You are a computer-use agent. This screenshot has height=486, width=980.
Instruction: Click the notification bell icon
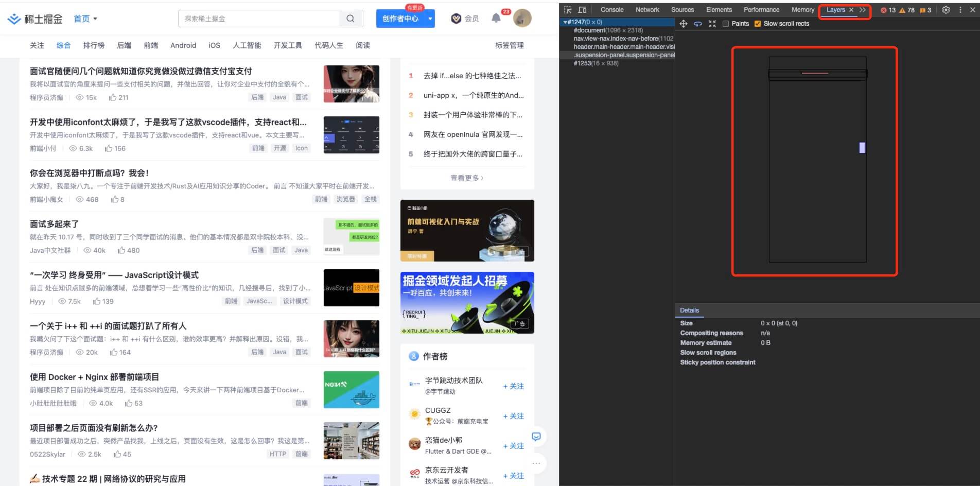[x=496, y=18]
